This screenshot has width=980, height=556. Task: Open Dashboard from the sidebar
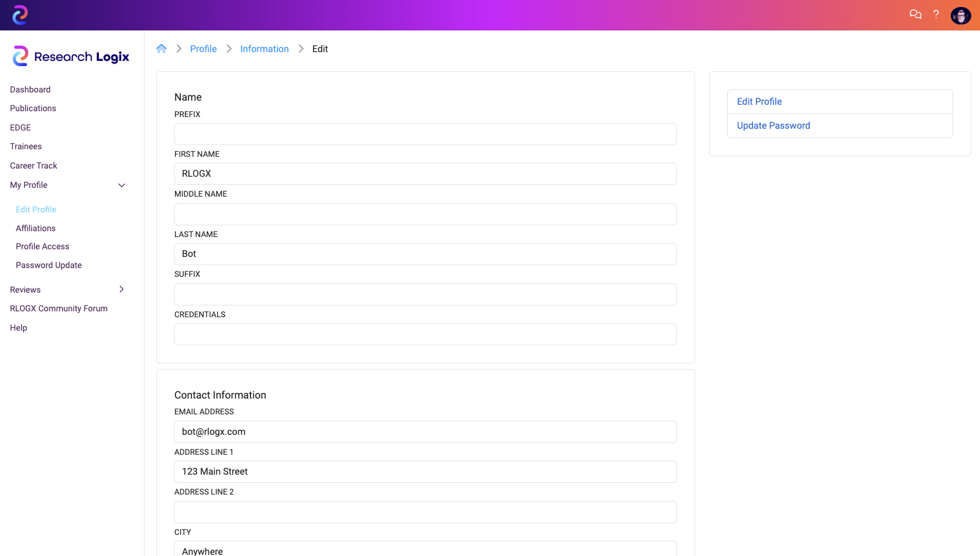tap(30, 90)
